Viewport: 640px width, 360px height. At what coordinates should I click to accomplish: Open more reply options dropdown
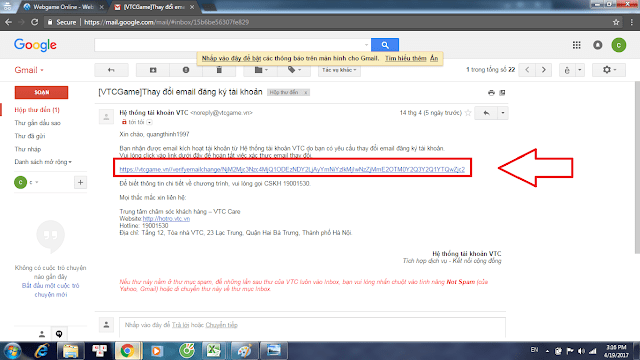(x=503, y=113)
